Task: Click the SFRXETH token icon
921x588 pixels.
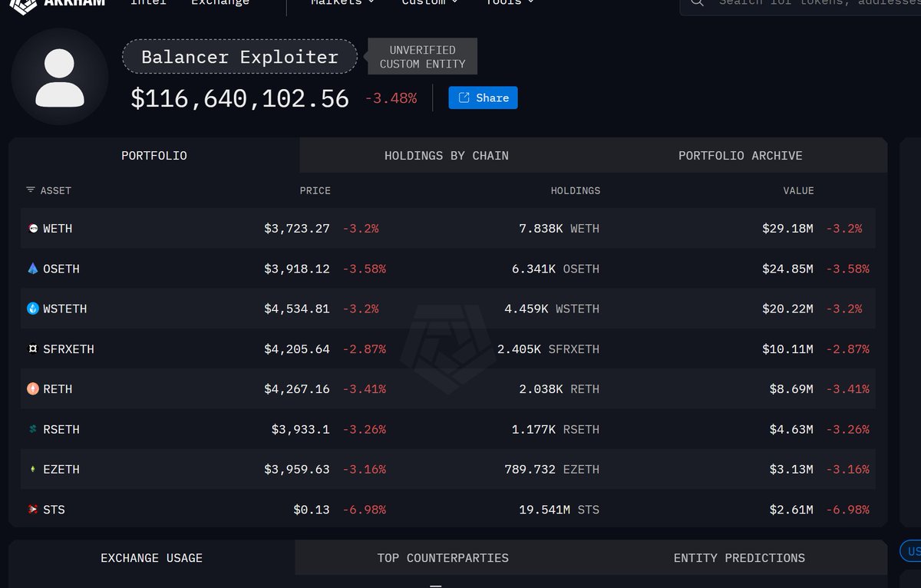Action: (x=33, y=349)
